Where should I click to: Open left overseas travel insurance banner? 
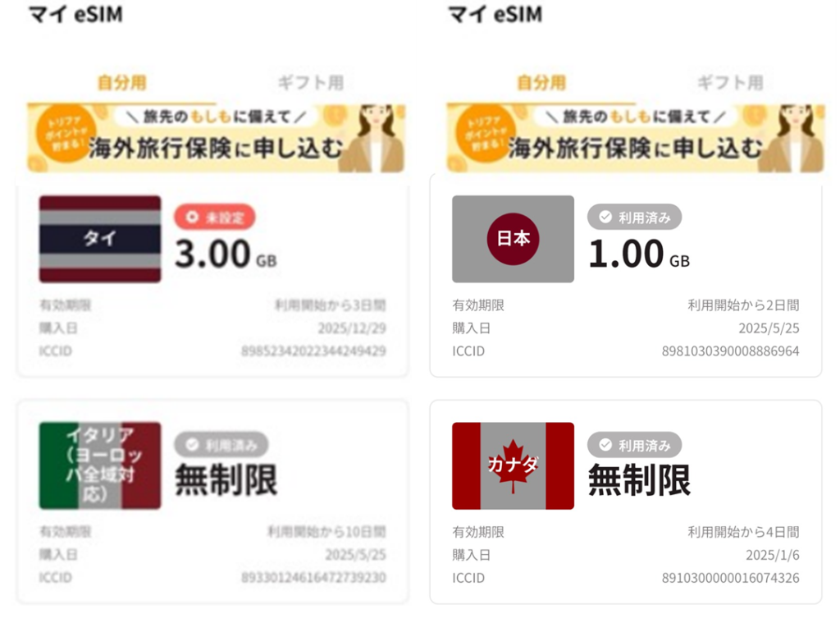tap(217, 138)
